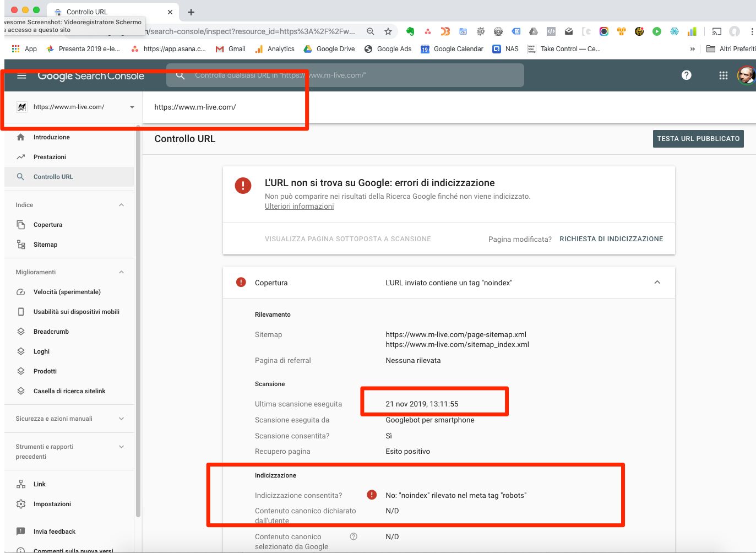Screen dimensions: 756x553
Task: Bookmark this page with the star icon
Action: tap(388, 31)
